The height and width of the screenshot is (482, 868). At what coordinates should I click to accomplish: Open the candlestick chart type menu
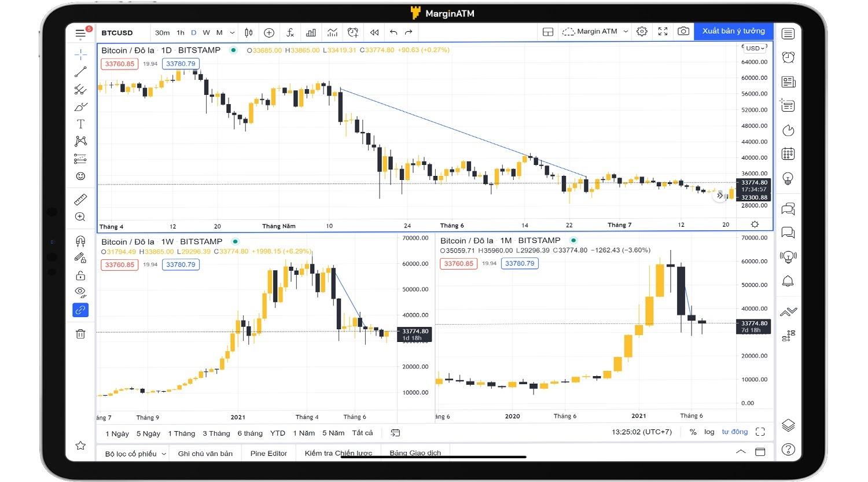(x=248, y=33)
